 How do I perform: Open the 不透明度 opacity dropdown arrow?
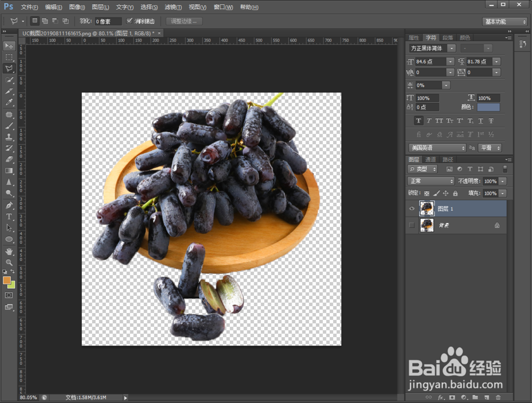503,181
